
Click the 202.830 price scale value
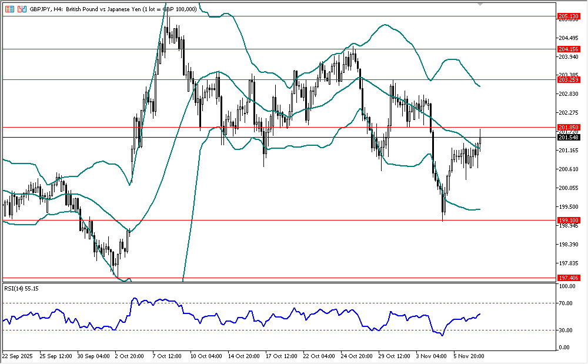[567, 94]
